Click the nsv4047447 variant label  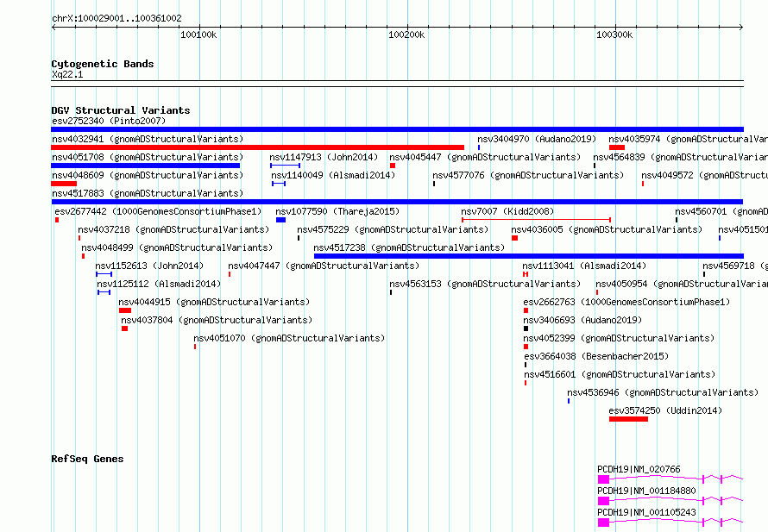(324, 266)
